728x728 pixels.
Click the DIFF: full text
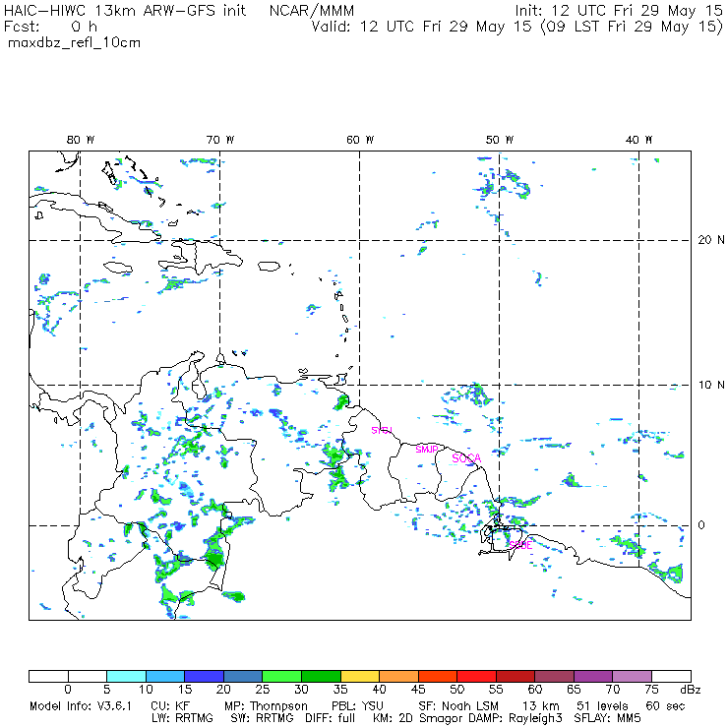331,718
